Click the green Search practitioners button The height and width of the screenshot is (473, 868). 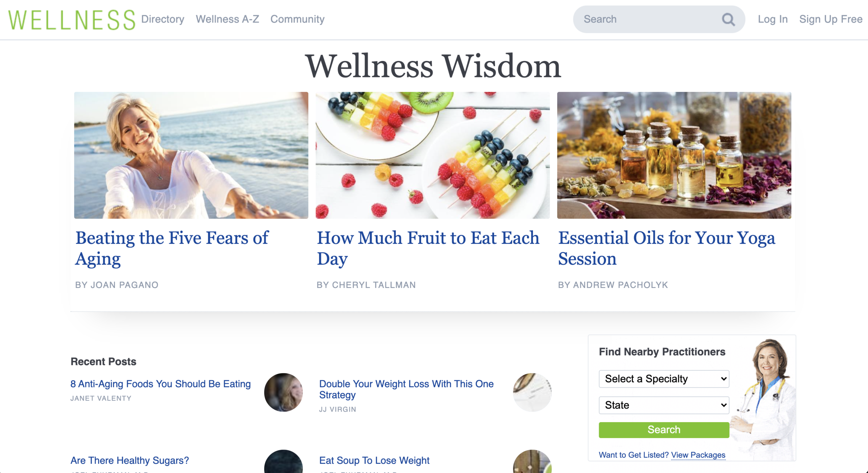coord(664,430)
